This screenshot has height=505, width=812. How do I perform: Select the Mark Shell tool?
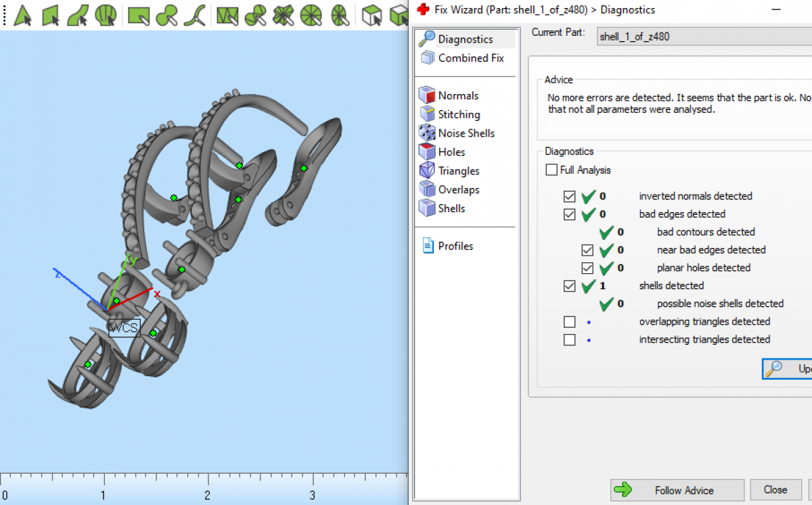click(x=106, y=14)
